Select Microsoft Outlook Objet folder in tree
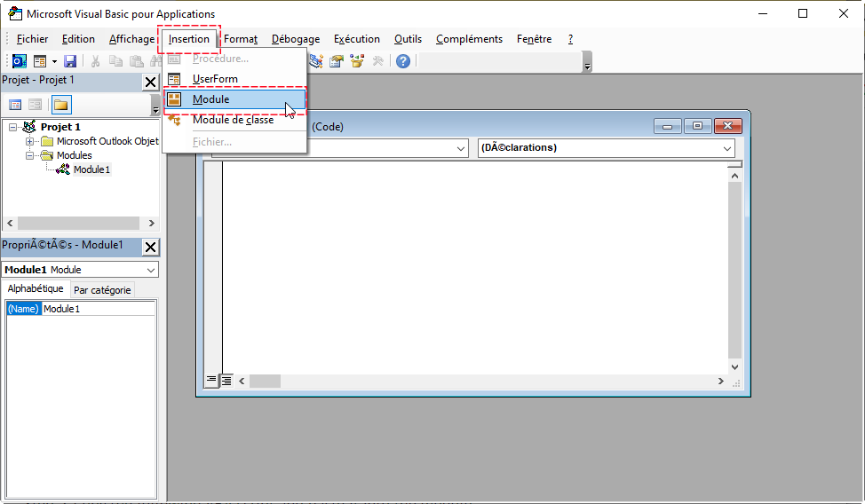 tap(107, 141)
